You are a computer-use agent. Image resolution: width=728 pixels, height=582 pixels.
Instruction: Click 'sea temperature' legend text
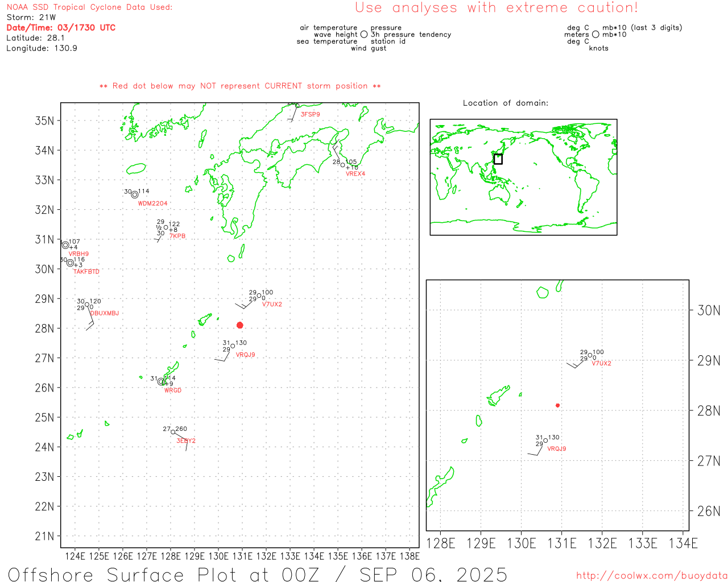[327, 41]
